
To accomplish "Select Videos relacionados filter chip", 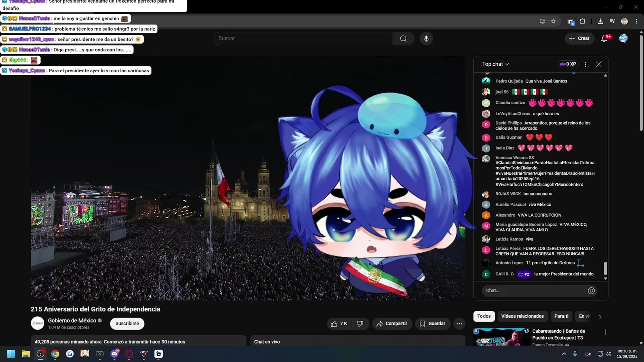I will pos(522,316).
